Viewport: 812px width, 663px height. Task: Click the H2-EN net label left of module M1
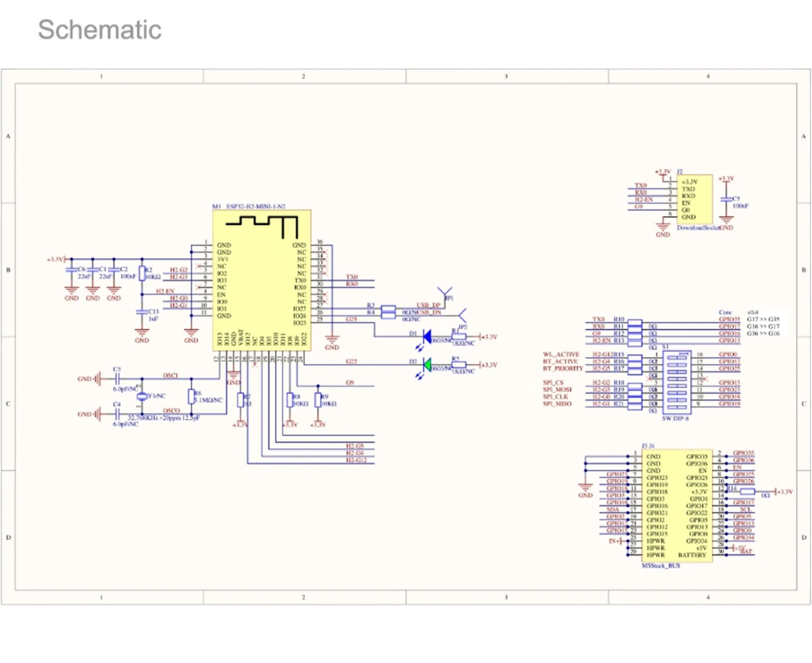pos(165,291)
